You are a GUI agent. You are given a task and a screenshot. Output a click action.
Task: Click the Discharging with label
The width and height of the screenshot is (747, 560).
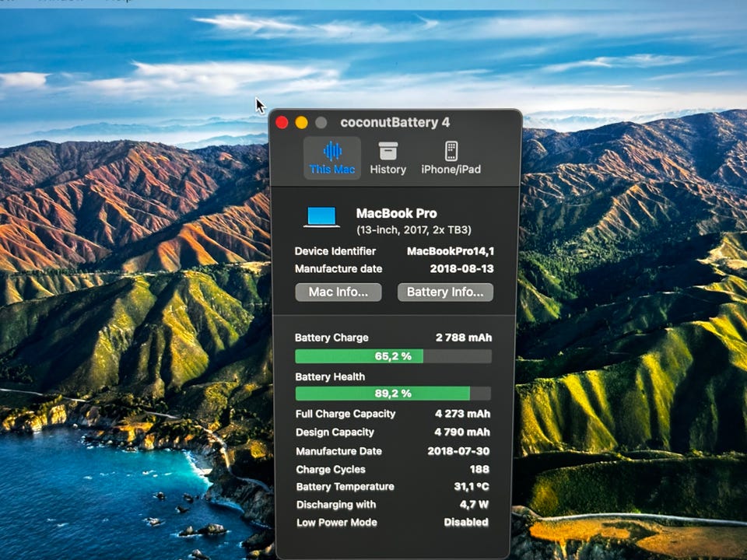click(336, 505)
